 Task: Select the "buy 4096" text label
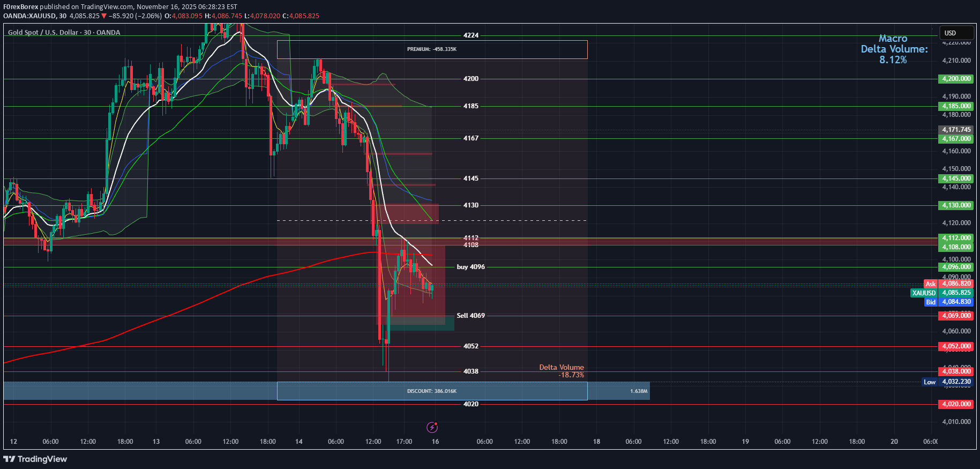[470, 267]
